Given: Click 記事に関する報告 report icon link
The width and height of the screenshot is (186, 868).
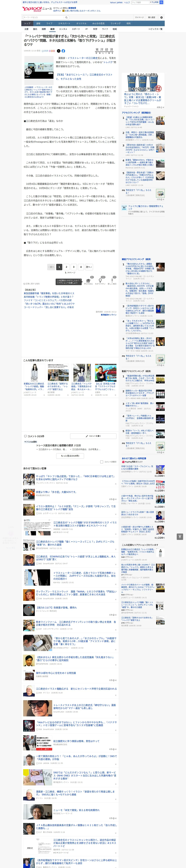Looking at the screenshot, I should [31, 284].
